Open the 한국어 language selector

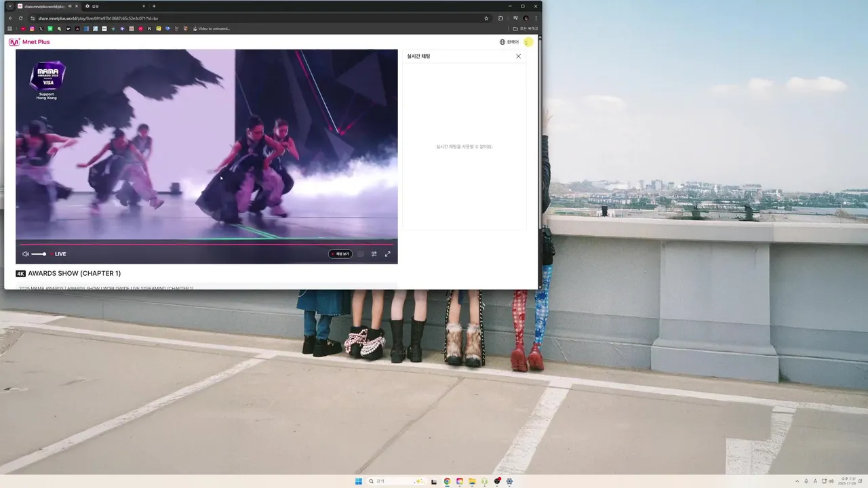point(509,42)
